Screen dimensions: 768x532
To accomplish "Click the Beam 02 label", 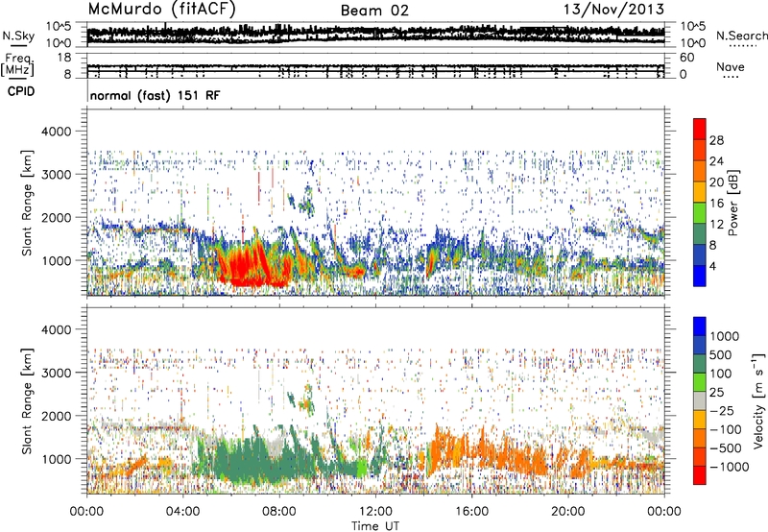I will pyautogui.click(x=374, y=11).
